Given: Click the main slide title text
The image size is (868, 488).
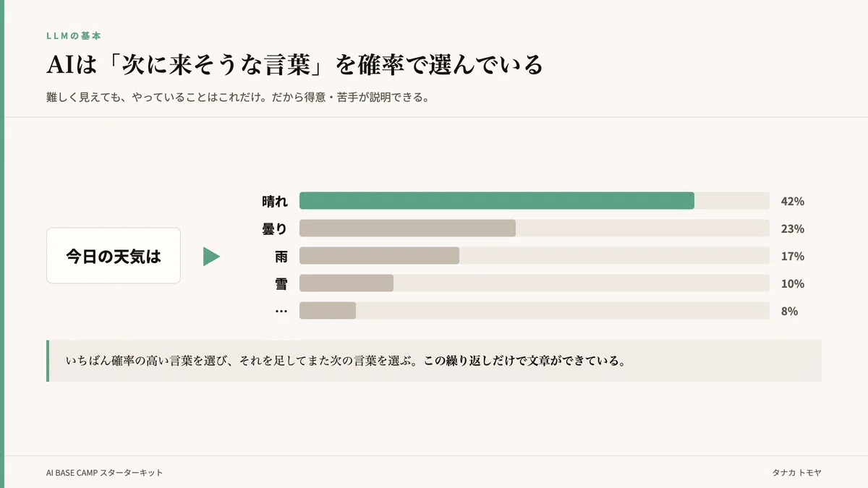Looking at the screenshot, I should pos(294,65).
